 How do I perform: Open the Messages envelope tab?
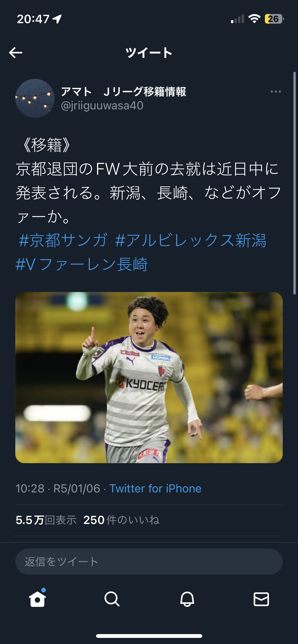[x=261, y=599]
